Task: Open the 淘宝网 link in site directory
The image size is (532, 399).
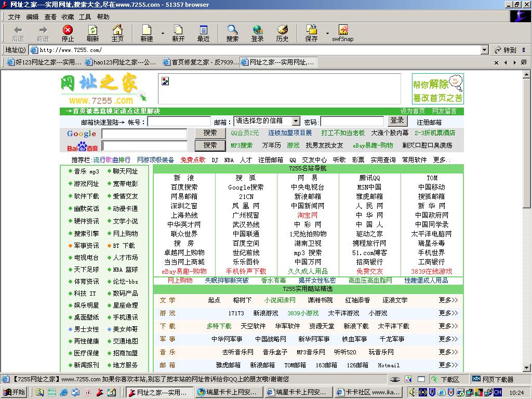Action: 307,215
